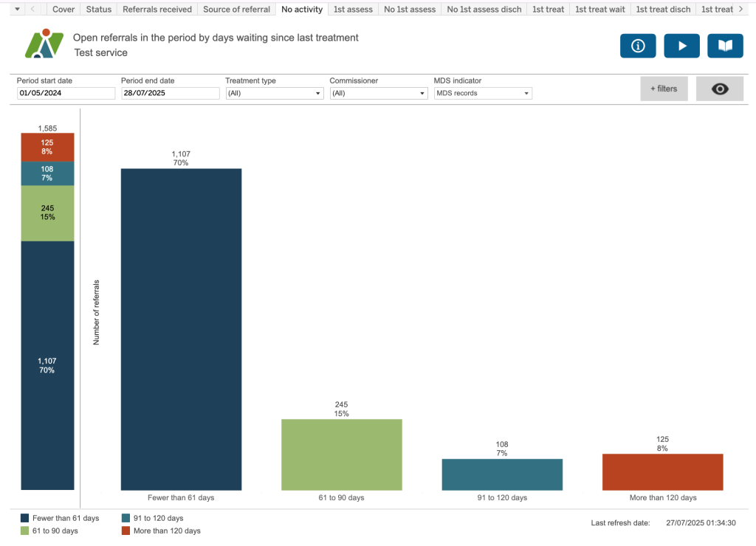
Task: Open the MDS indicator dropdown
Action: pyautogui.click(x=482, y=94)
